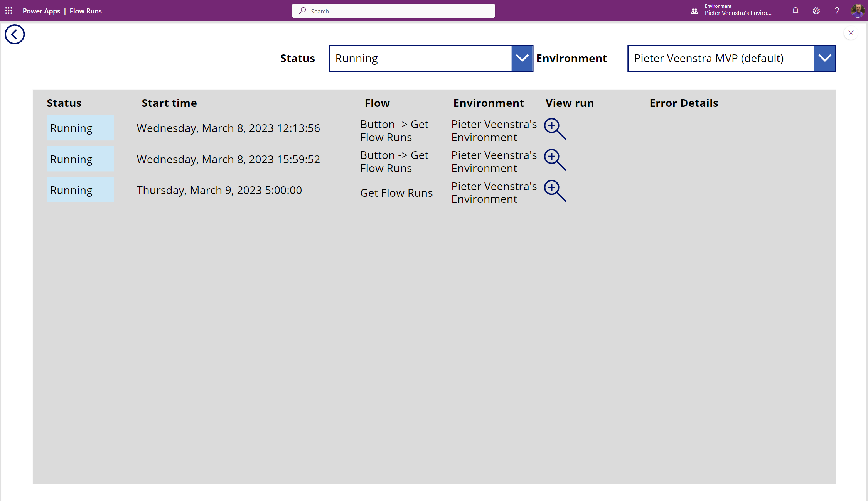The image size is (868, 501).
Task: Select the first Running status badge
Action: [80, 128]
